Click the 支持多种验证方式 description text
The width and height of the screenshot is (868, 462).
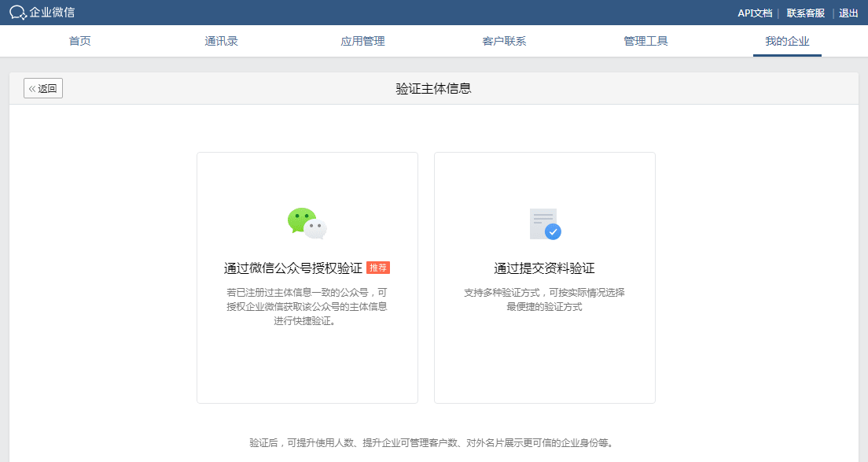pyautogui.click(x=544, y=300)
